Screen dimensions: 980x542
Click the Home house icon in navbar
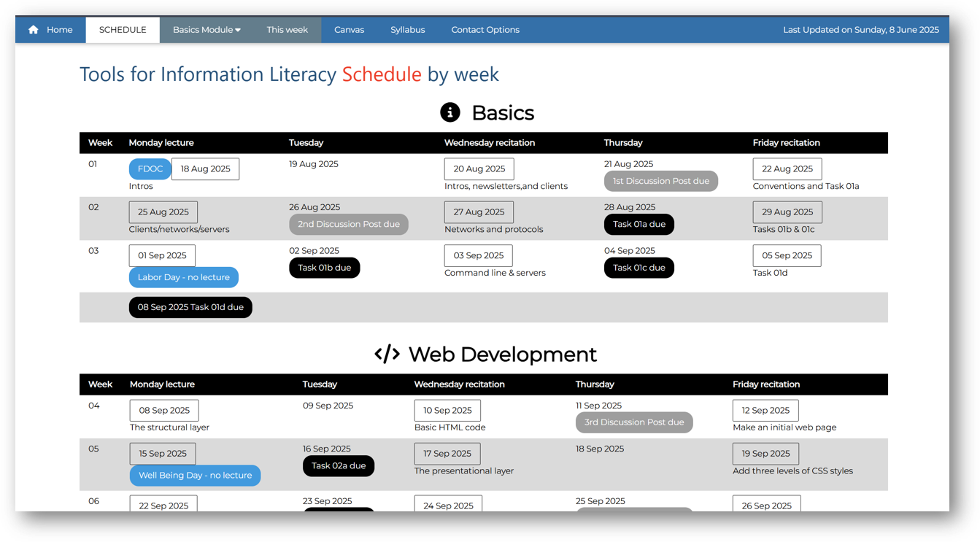pyautogui.click(x=33, y=29)
